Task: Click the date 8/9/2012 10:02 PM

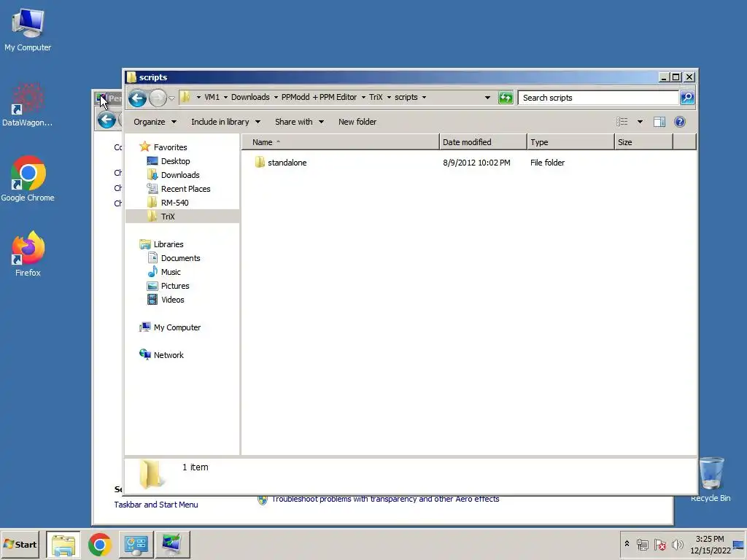Action: click(476, 163)
